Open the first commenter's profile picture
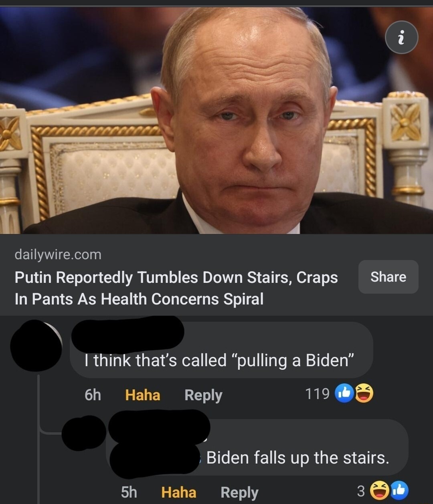 coord(36,345)
